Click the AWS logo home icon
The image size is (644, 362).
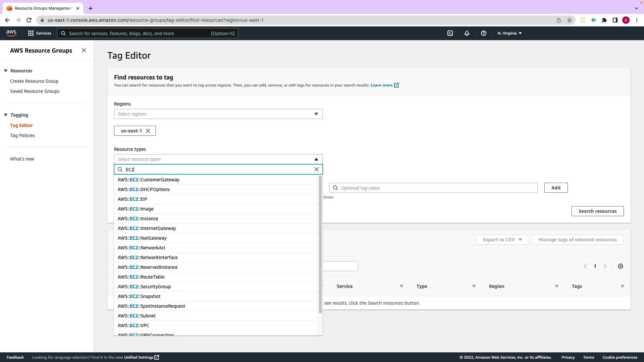11,33
